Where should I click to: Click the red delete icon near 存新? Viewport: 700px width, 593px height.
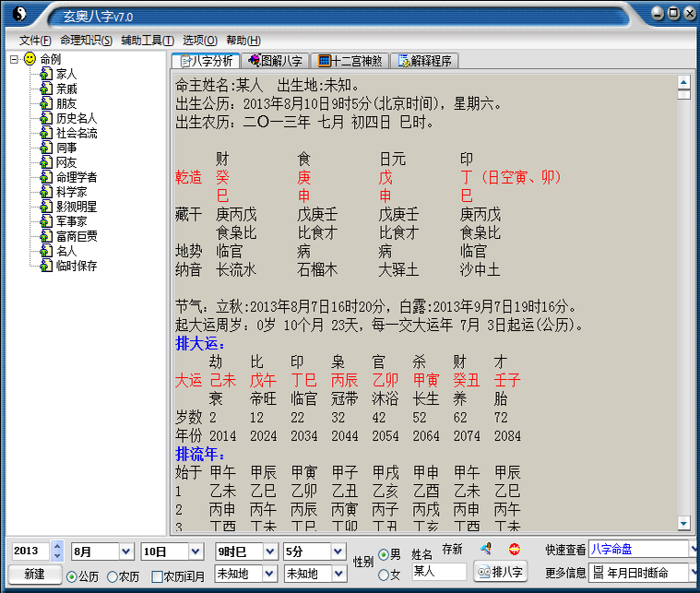[x=514, y=549]
